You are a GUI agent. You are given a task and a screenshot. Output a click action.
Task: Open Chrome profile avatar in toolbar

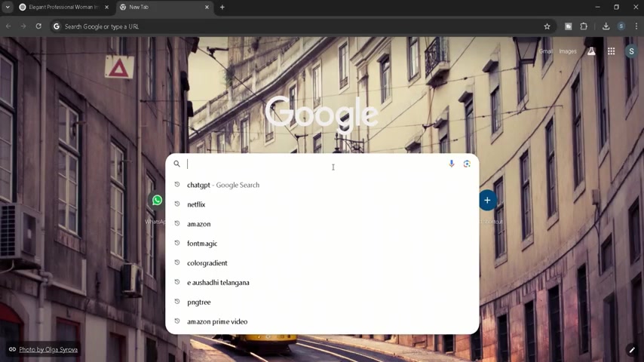tap(621, 26)
